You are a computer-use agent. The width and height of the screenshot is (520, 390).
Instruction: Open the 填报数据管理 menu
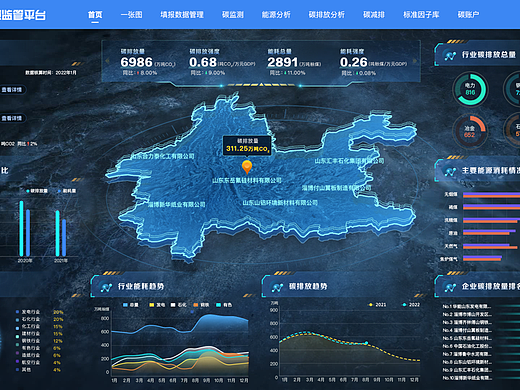point(182,15)
